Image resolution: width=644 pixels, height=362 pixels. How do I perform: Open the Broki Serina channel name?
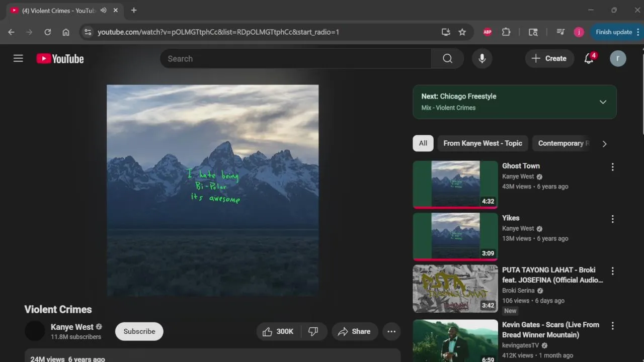point(518,291)
